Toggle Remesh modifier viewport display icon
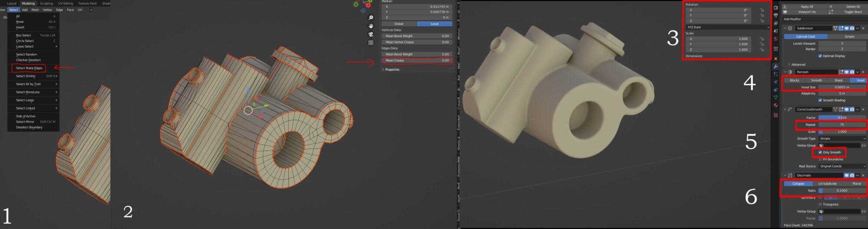 tap(847, 72)
